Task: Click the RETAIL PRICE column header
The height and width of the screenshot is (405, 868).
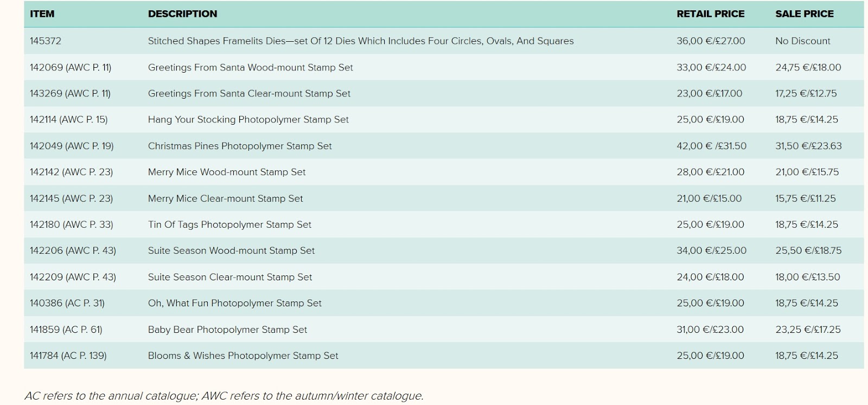Action: [711, 14]
